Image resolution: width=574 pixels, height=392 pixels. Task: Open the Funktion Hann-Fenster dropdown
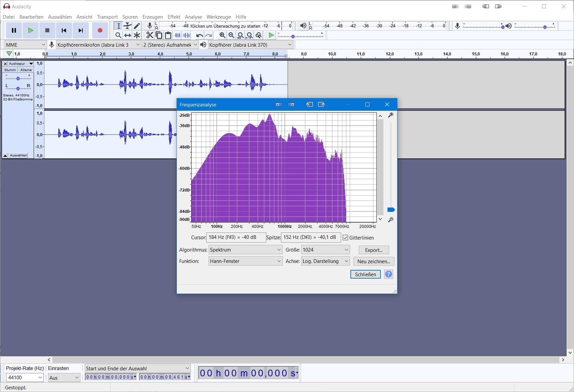point(245,261)
